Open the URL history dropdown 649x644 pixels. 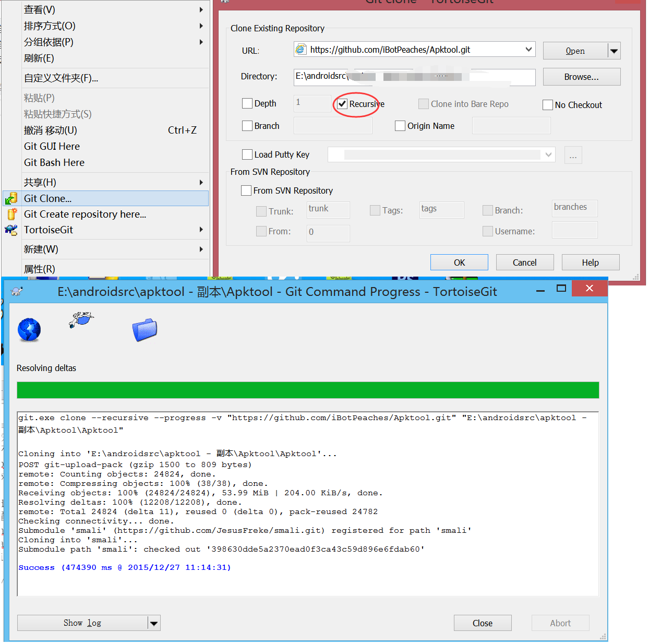[529, 49]
